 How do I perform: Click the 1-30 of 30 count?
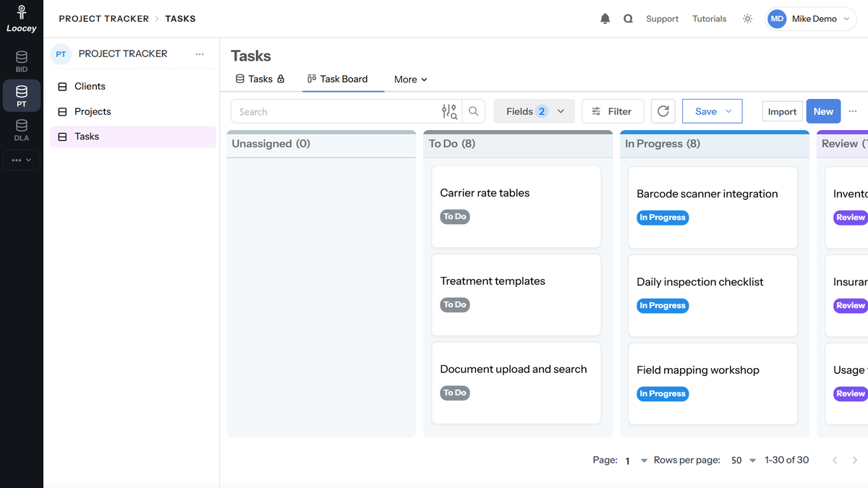[x=786, y=460]
